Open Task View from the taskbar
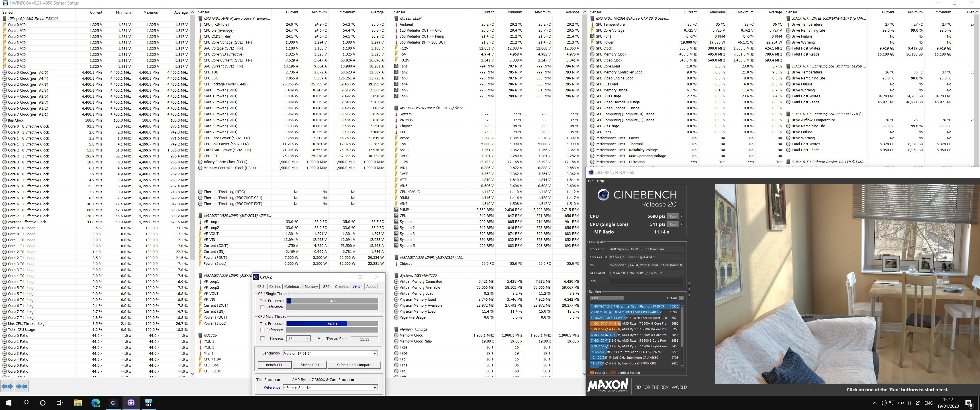Screen dimensions: 980x410 60,403
